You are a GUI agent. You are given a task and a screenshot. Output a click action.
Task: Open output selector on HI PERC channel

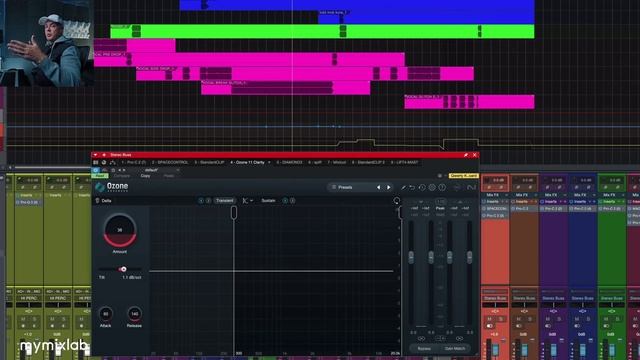29,298
